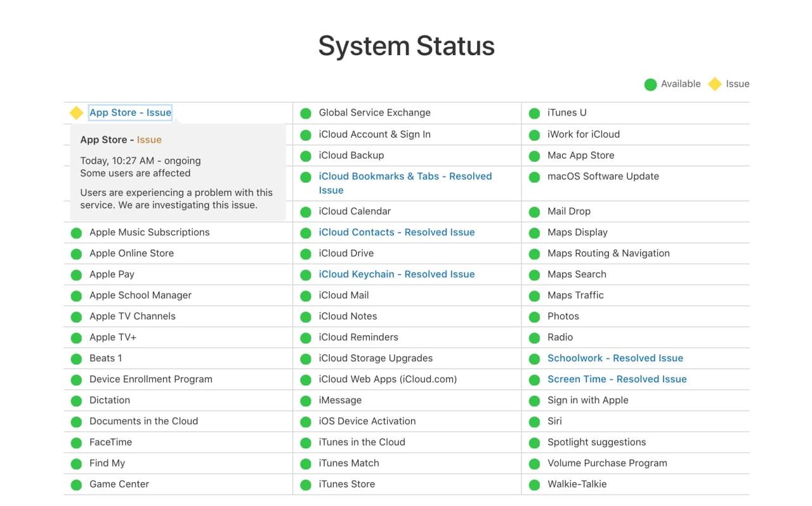The height and width of the screenshot is (506, 812).
Task: Click the Apple School Manager entry
Action: tap(140, 295)
